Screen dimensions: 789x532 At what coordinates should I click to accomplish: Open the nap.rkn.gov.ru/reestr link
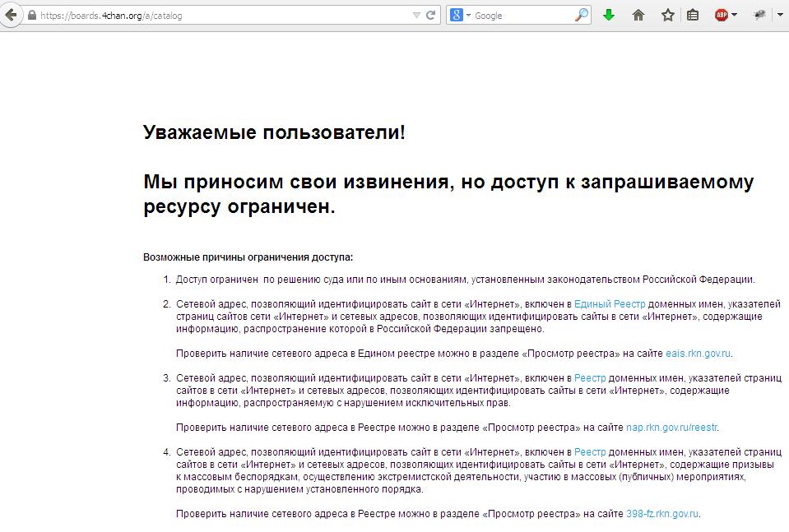coord(671,428)
